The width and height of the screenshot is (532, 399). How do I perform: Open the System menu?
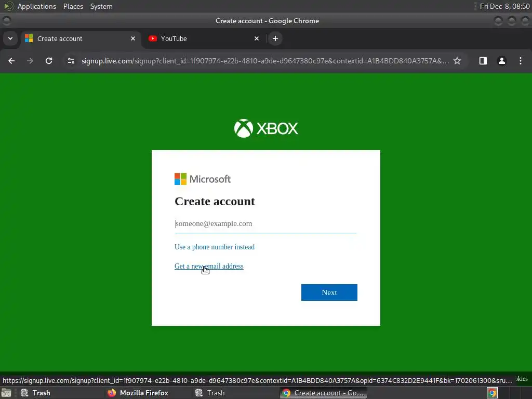(x=101, y=6)
